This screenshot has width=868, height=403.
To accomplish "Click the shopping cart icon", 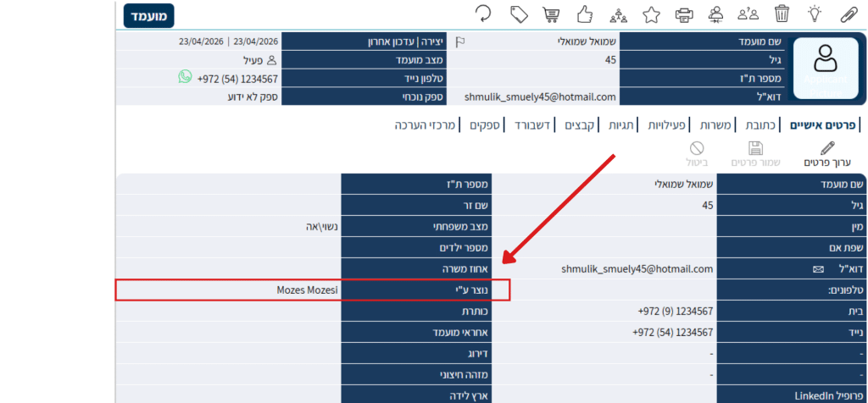I will pyautogui.click(x=552, y=14).
